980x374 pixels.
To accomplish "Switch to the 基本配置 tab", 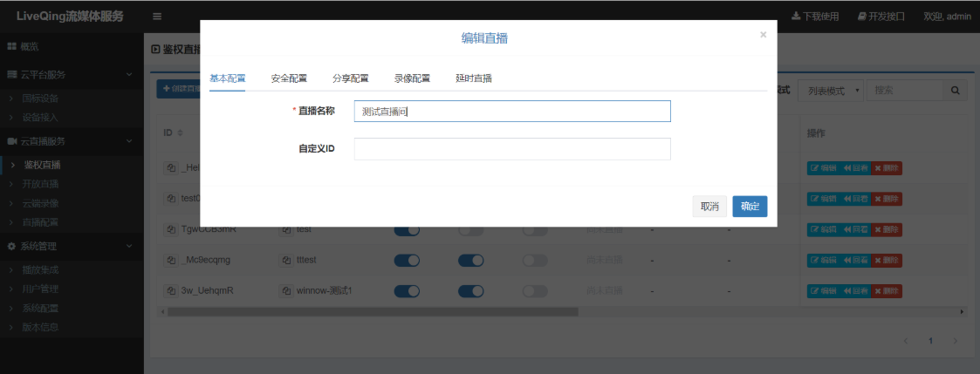I will coord(228,78).
